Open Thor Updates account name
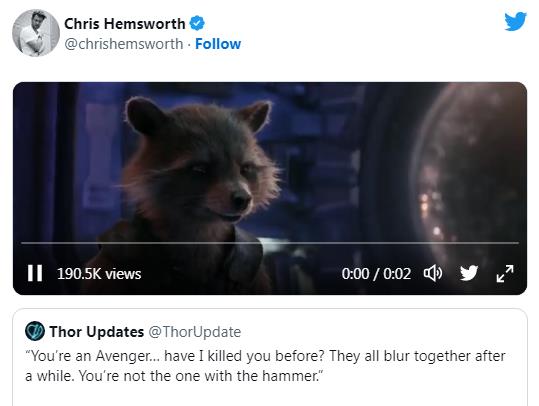The height and width of the screenshot is (406, 539). coord(97,332)
